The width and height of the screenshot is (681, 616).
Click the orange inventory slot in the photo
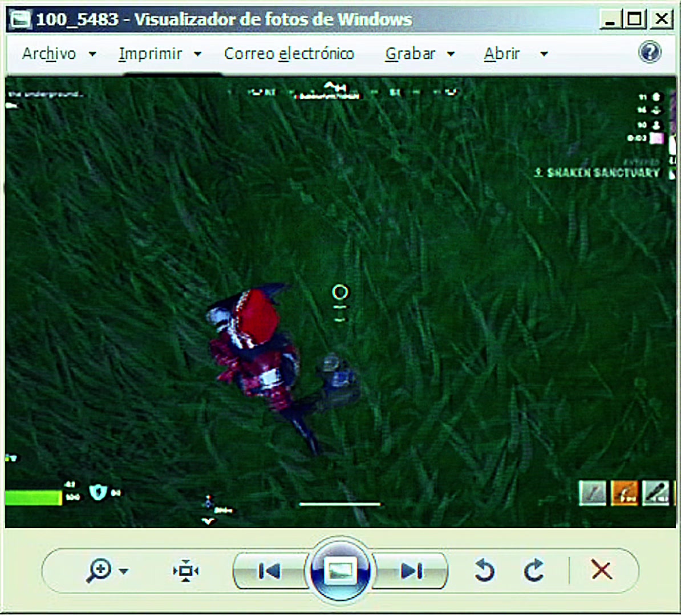(x=624, y=493)
